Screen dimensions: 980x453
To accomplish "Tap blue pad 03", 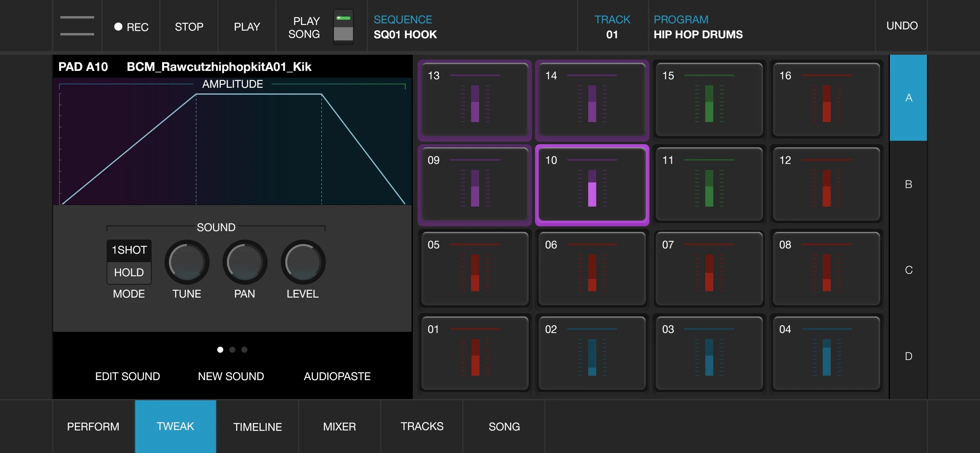I will click(x=709, y=354).
